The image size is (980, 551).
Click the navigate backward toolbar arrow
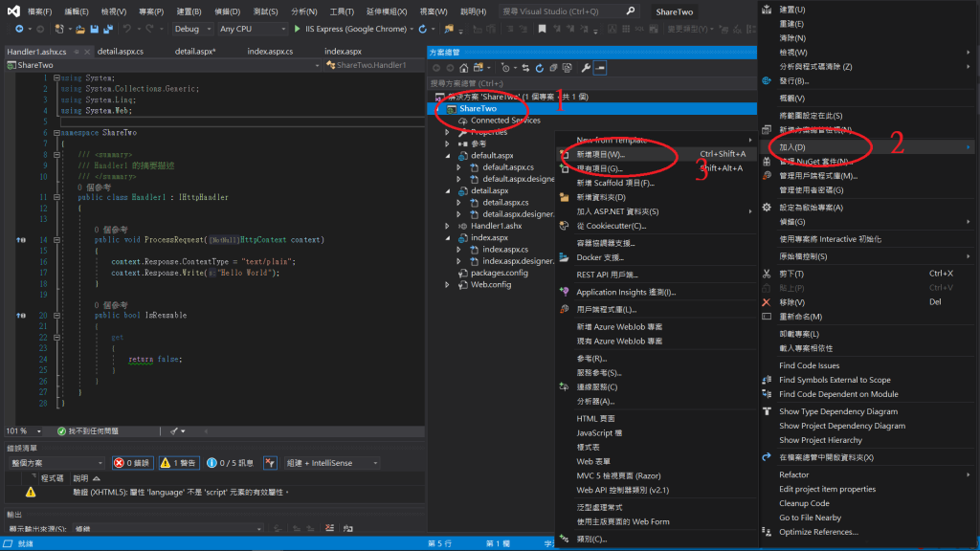tap(19, 29)
